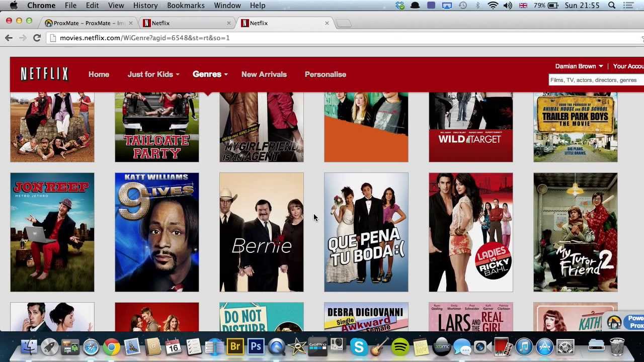Click the Chrome back arrow

9,38
